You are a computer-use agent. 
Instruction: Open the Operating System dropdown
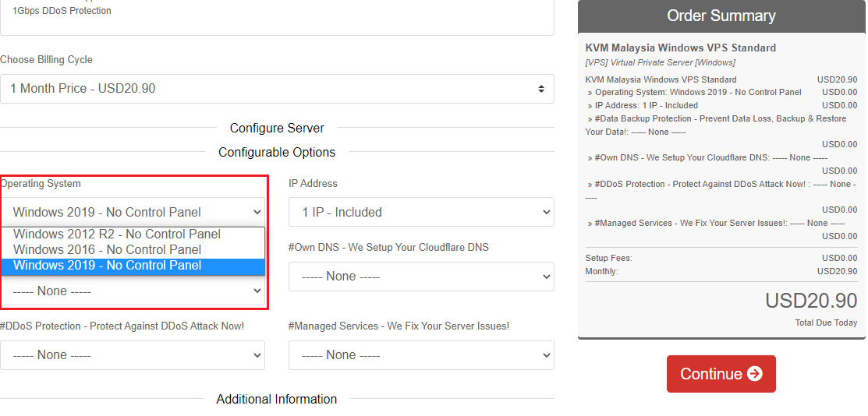point(133,212)
